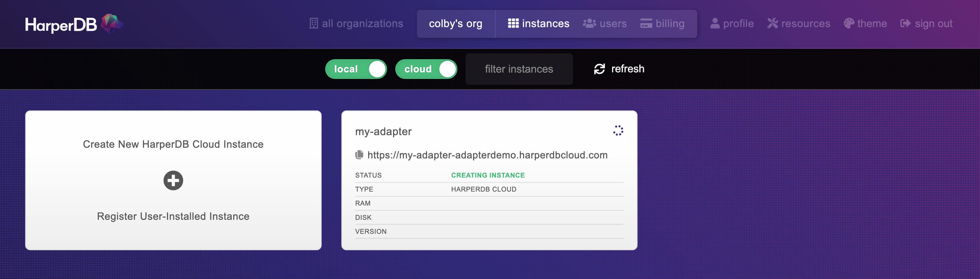980x279 pixels.
Task: Open the resources page
Action: 799,24
